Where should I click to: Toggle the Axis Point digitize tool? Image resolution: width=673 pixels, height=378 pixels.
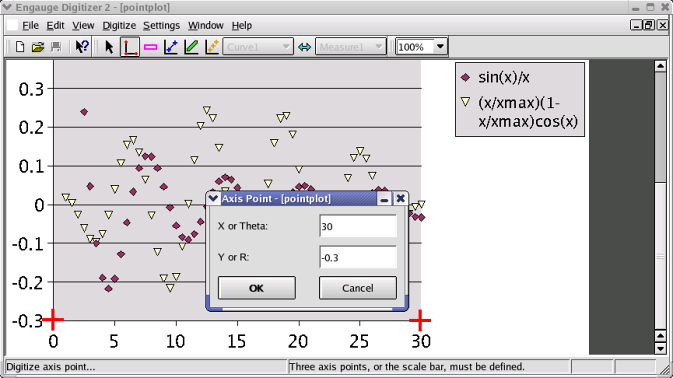point(130,47)
